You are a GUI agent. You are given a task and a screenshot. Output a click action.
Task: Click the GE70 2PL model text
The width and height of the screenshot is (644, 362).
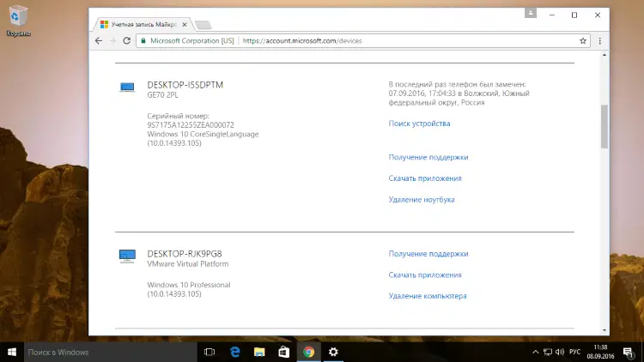click(x=162, y=95)
